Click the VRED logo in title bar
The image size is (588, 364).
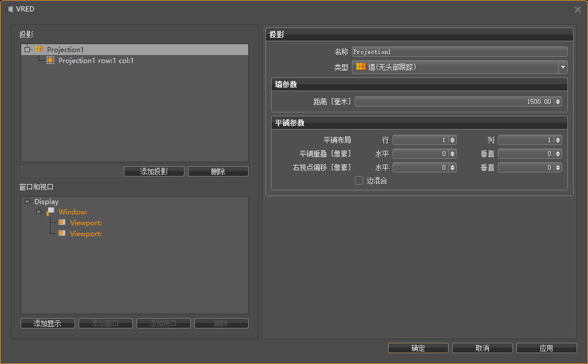[10, 9]
